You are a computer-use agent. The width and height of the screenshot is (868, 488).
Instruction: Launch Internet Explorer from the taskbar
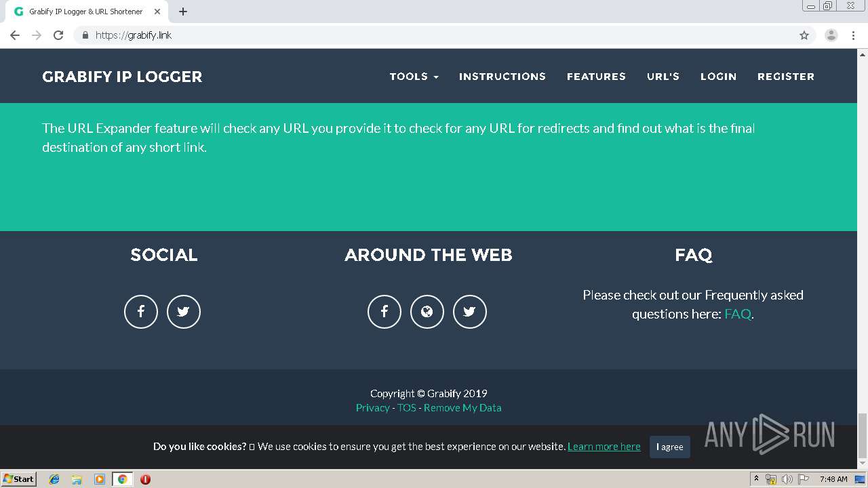click(54, 479)
